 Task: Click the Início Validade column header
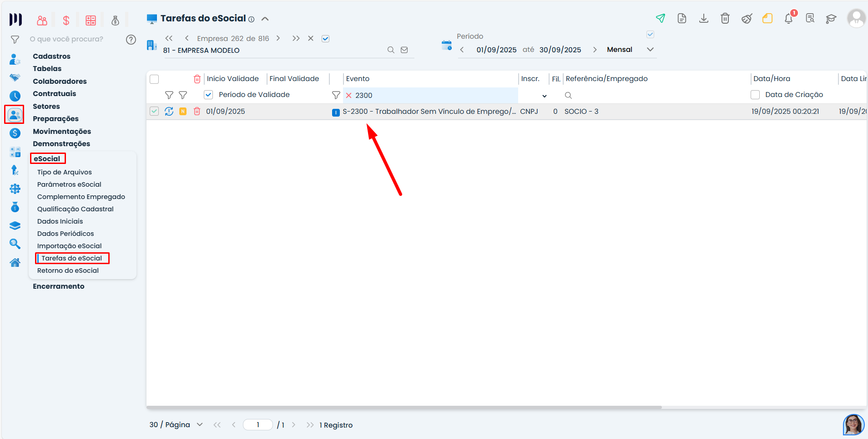tap(232, 79)
